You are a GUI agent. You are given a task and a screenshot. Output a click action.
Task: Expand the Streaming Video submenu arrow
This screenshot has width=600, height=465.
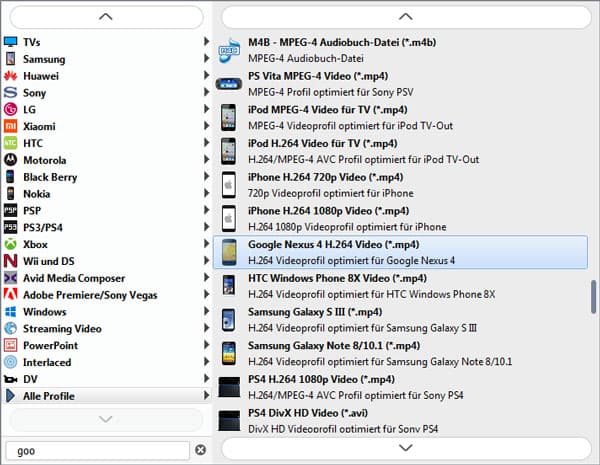click(206, 328)
